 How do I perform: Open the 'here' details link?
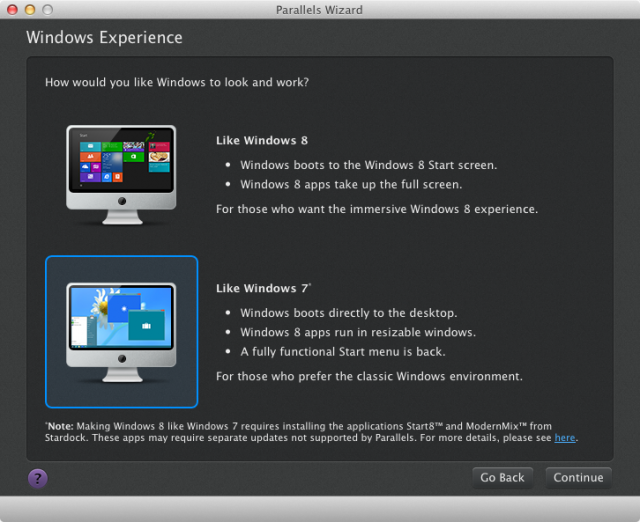565,438
